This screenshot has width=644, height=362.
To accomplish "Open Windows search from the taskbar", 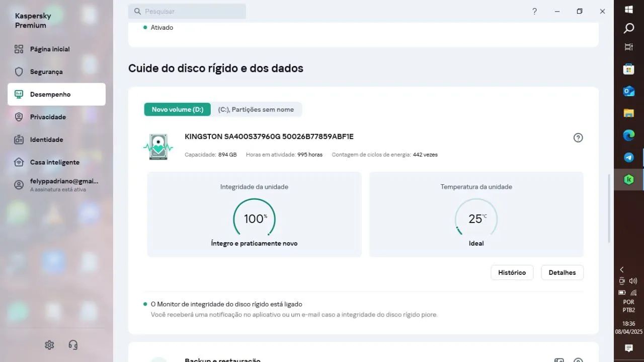I will pyautogui.click(x=629, y=28).
